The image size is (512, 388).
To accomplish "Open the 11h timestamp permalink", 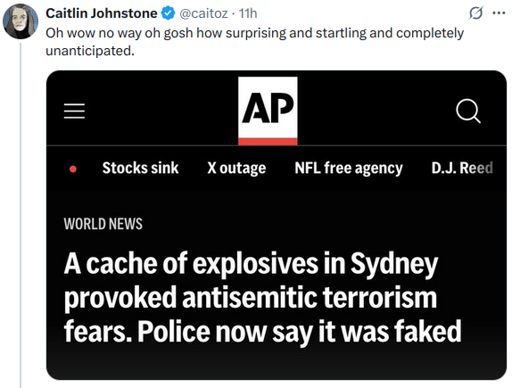I will point(248,14).
